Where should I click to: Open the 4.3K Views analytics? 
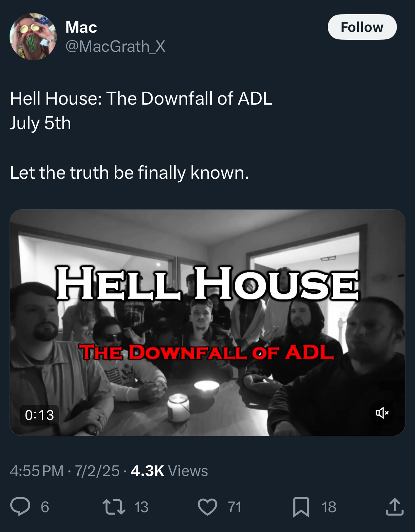click(x=169, y=471)
